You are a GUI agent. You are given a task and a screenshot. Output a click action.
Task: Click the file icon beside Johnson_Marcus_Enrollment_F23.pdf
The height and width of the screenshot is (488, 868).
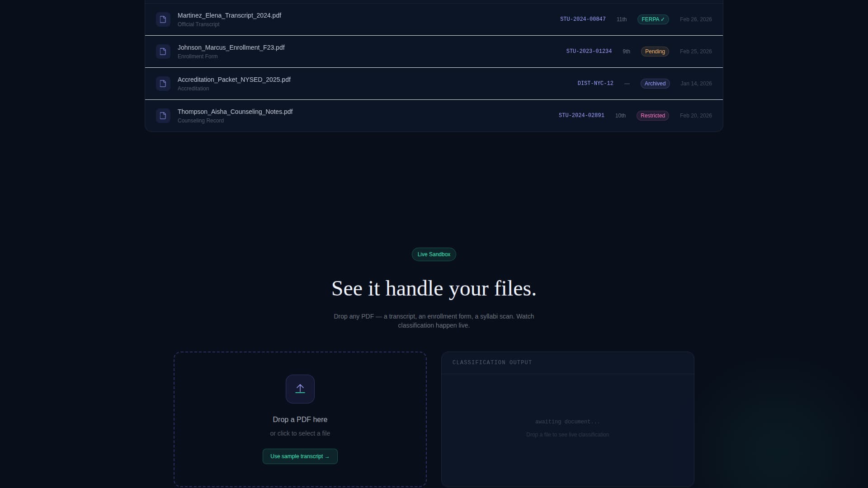click(x=163, y=52)
